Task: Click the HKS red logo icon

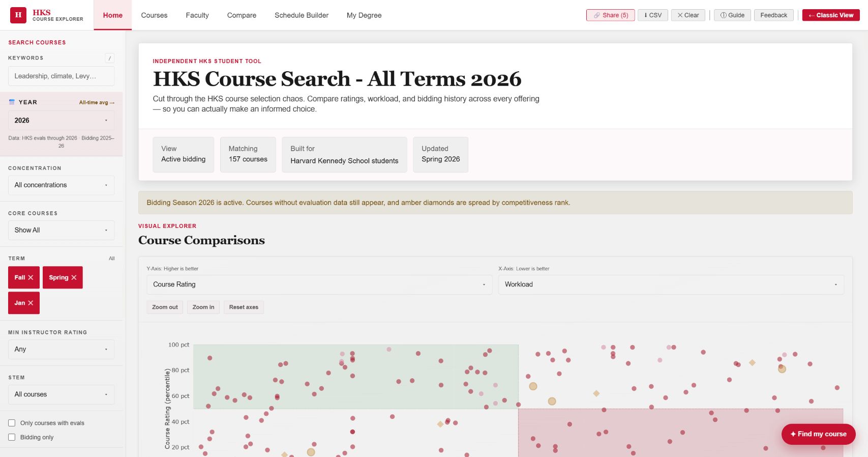Action: [x=18, y=15]
